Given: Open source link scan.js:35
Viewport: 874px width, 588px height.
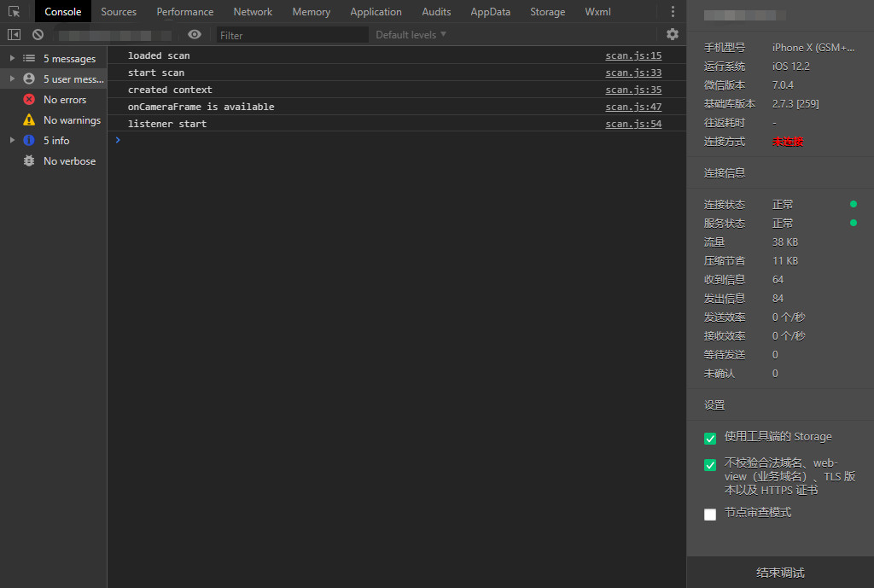Looking at the screenshot, I should (633, 90).
